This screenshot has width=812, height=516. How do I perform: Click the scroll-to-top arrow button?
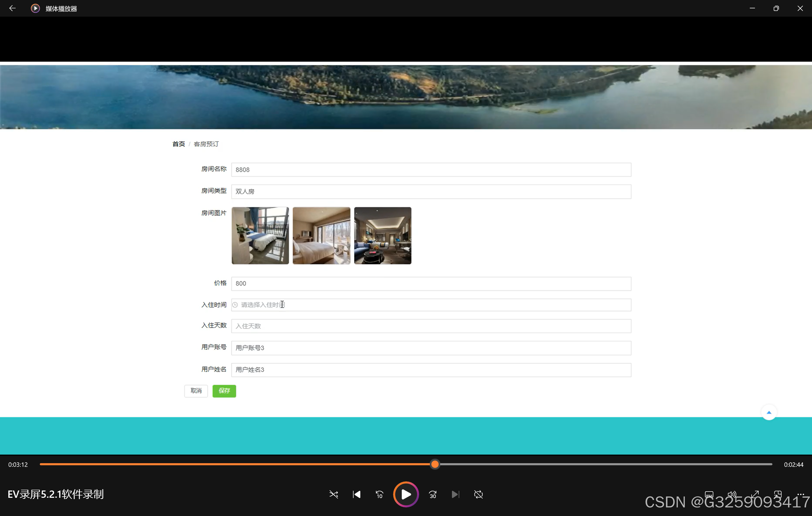[769, 412]
